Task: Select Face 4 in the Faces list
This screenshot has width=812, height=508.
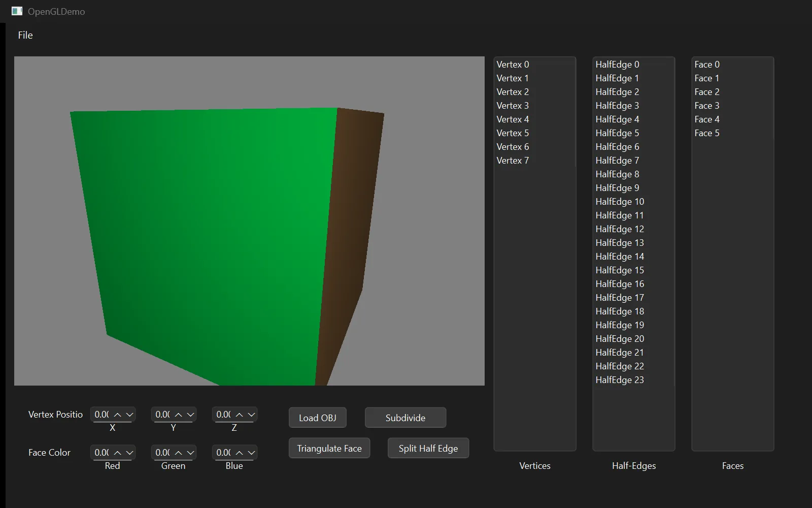Action: click(x=732, y=119)
